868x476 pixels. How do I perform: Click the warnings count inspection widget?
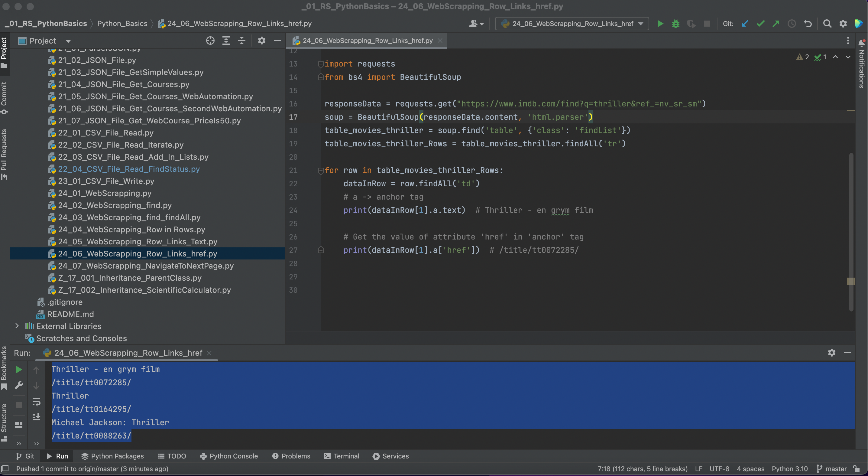(803, 57)
